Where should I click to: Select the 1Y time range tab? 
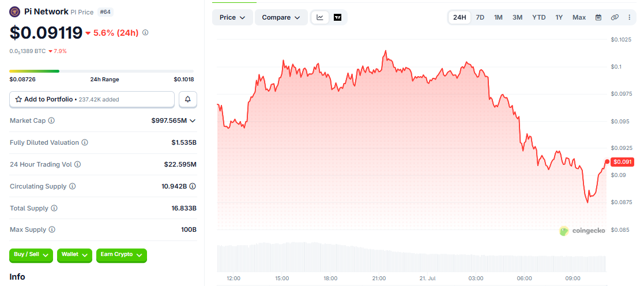tap(559, 17)
